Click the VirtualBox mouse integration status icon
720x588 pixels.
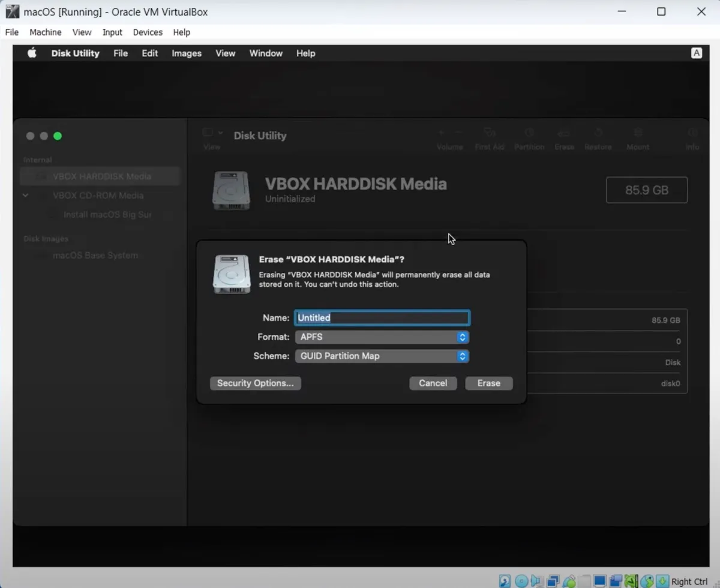point(647,581)
